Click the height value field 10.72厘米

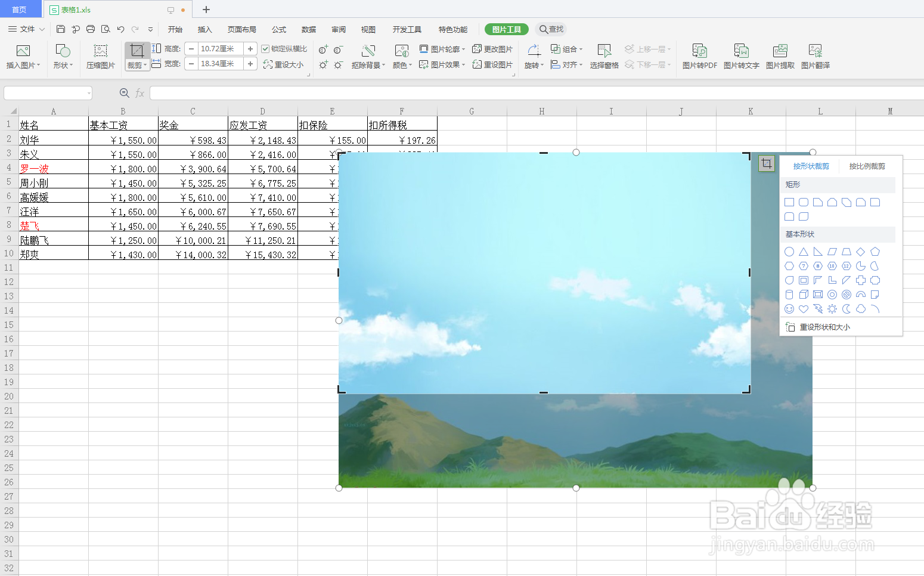[221, 49]
